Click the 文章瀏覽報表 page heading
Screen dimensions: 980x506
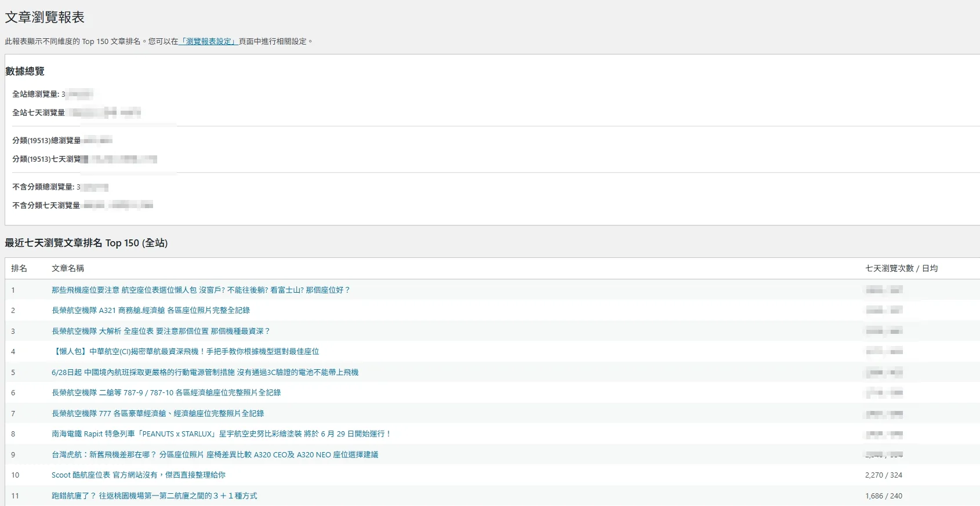tap(45, 17)
